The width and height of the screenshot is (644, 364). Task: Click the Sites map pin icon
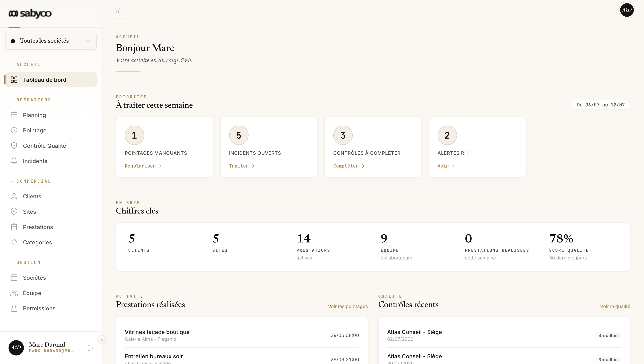pos(14,212)
